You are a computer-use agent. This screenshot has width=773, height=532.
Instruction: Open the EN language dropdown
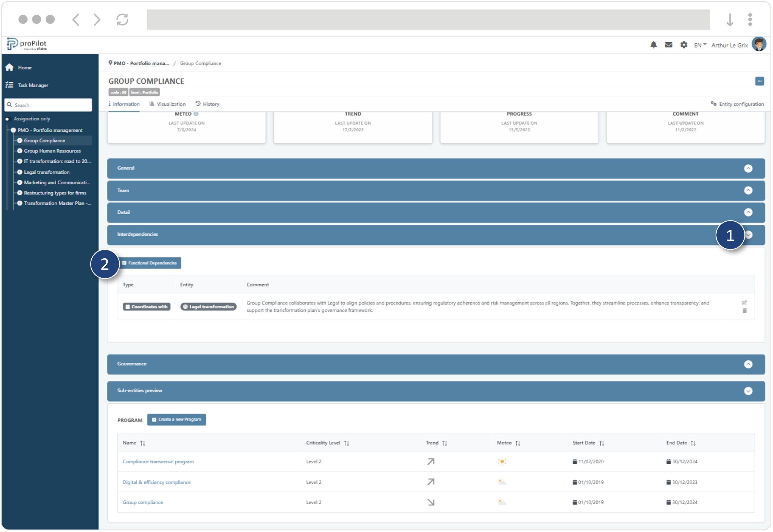(700, 45)
